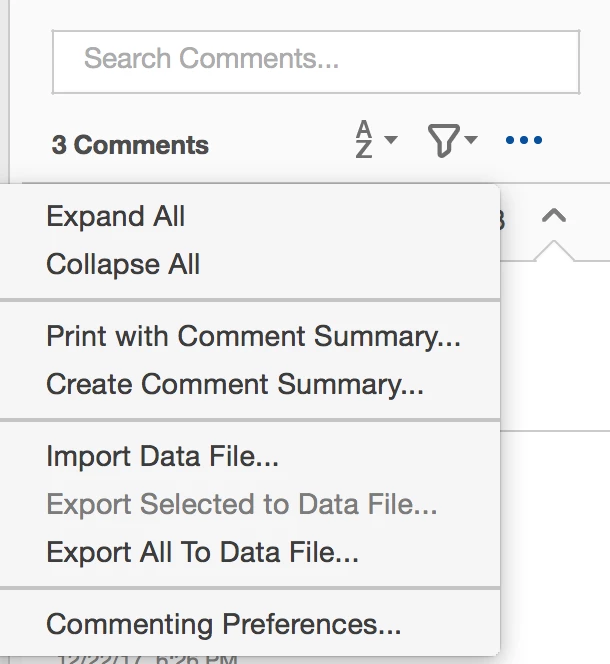Image resolution: width=610 pixels, height=664 pixels.
Task: Choose Expand All from the menu
Action: tap(116, 217)
